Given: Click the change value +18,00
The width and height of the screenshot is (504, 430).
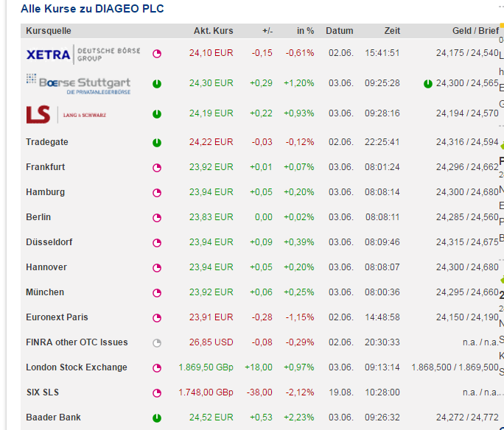Looking at the screenshot, I should (x=259, y=367).
